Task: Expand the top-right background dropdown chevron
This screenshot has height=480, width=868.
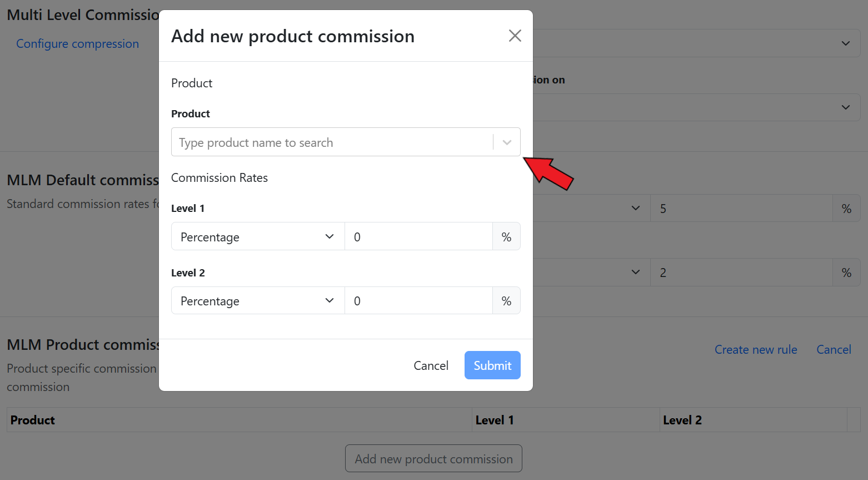Action: coord(845,43)
